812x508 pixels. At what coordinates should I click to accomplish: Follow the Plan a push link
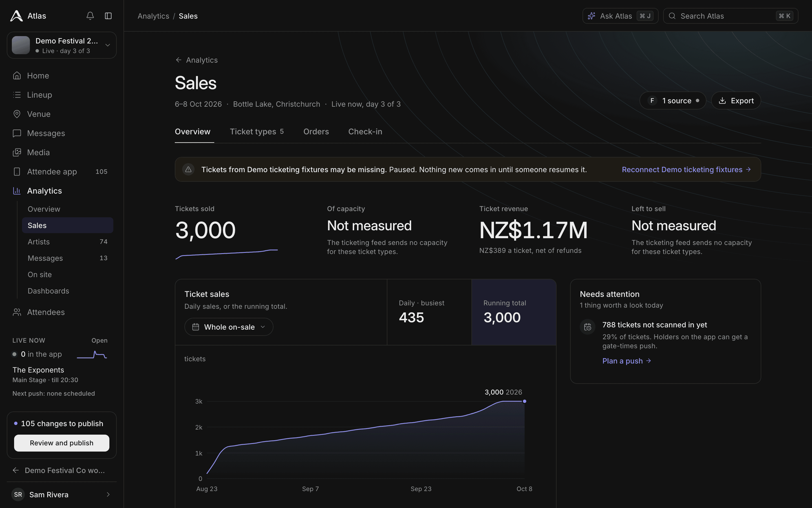[626, 361]
